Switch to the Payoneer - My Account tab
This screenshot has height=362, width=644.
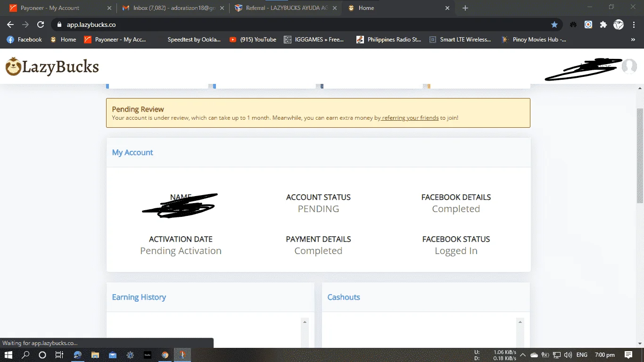point(58,8)
